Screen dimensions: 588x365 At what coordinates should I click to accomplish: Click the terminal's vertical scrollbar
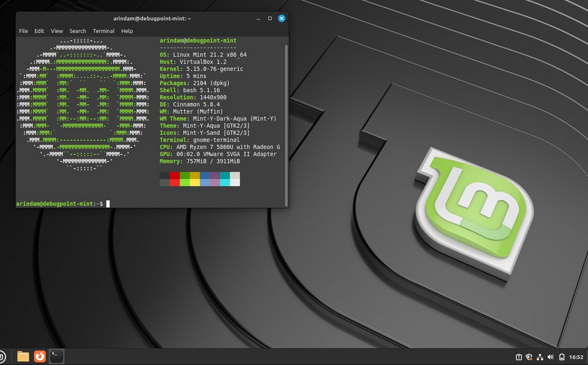point(286,125)
